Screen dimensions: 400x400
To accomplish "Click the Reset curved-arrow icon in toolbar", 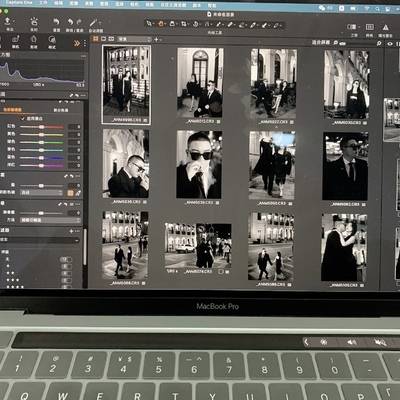I will point(56,22).
